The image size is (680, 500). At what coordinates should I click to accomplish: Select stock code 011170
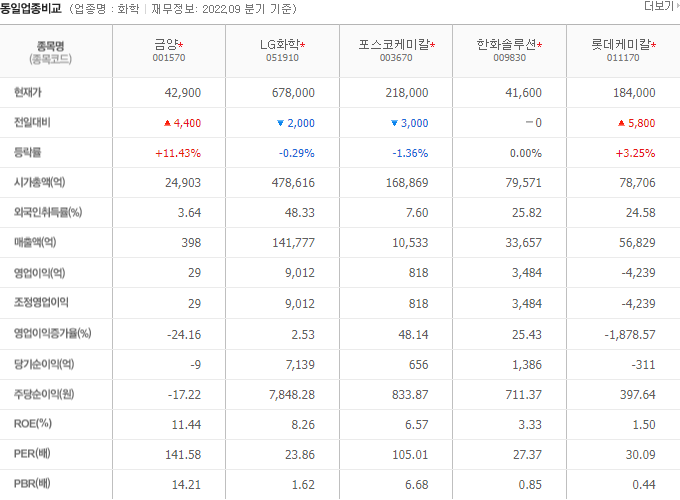623,58
